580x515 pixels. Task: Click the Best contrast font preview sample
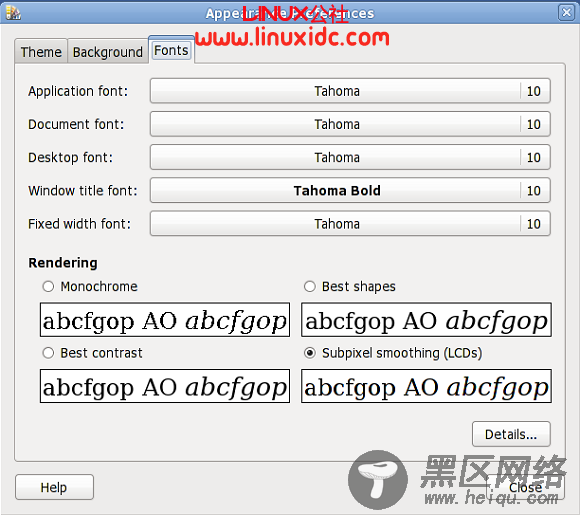tap(165, 386)
